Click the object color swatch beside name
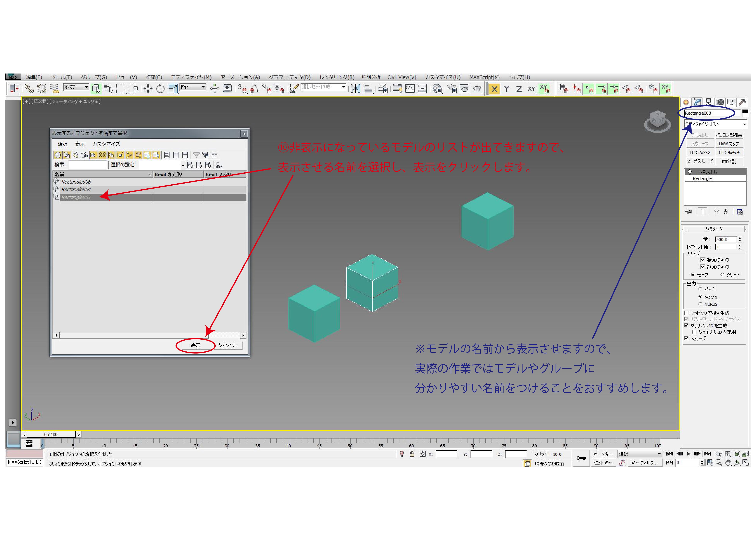756x538 pixels. (x=745, y=112)
